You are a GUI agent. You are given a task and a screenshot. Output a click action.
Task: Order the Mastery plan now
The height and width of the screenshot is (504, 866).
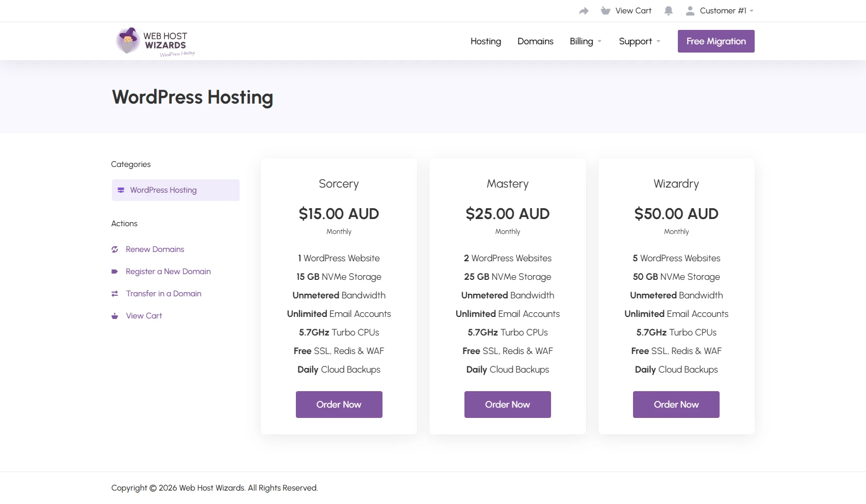[x=508, y=405]
